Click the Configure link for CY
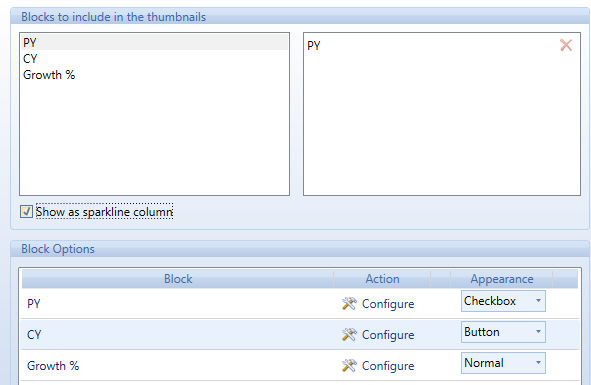The width and height of the screenshot is (591, 385). click(x=388, y=335)
